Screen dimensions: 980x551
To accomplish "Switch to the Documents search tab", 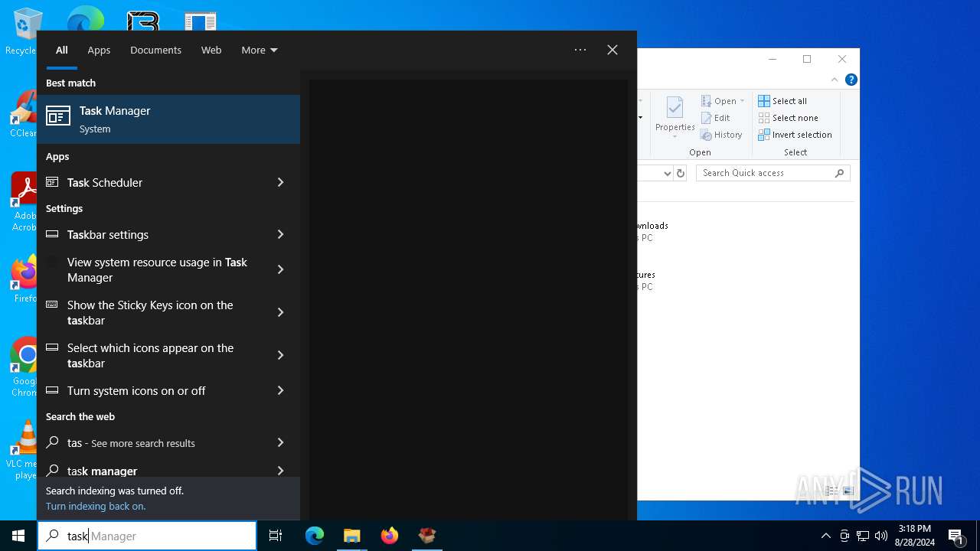I will coord(155,50).
